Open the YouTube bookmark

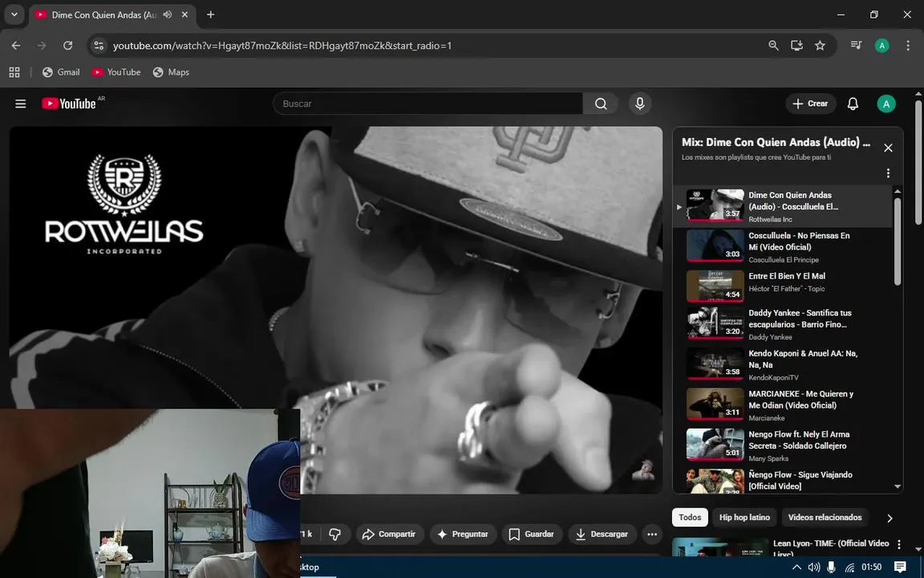(116, 72)
